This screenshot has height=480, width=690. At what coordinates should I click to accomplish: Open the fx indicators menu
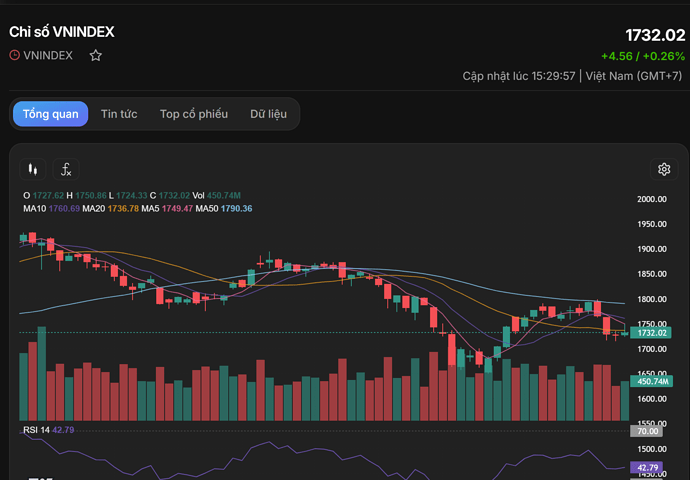click(x=66, y=169)
